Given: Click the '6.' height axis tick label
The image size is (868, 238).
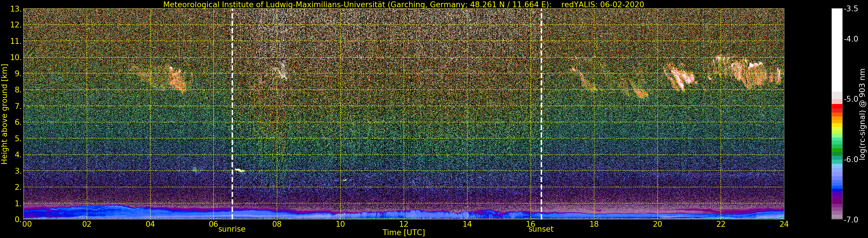Looking at the screenshot, I should [18, 122].
